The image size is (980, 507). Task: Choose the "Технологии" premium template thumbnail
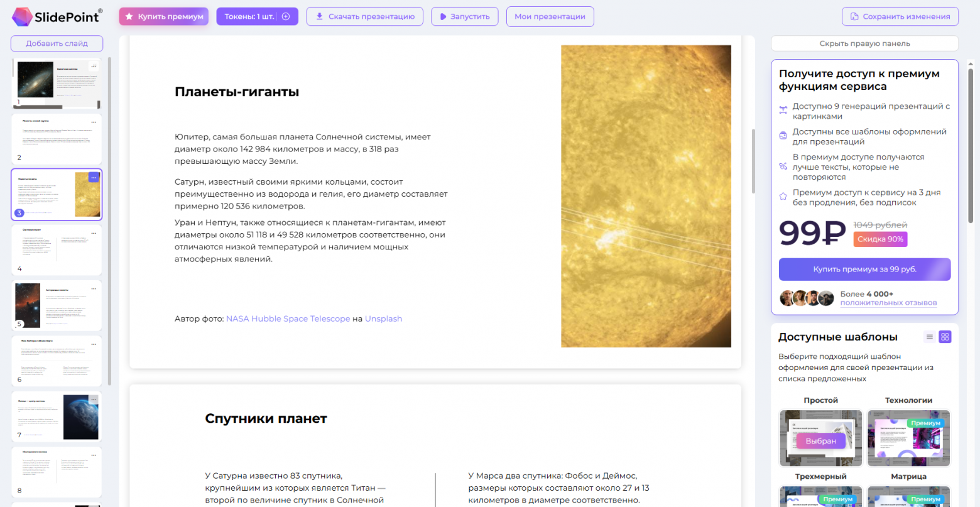tap(909, 439)
